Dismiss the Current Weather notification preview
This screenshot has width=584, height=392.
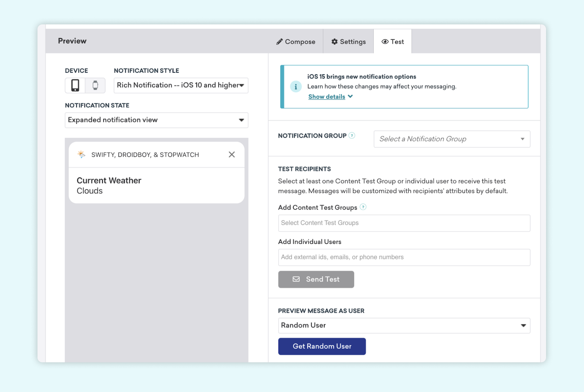point(231,155)
